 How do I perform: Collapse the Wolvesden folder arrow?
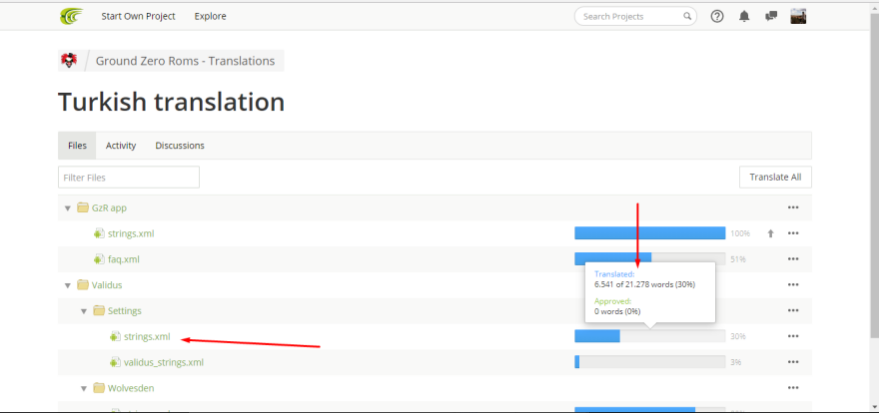click(x=84, y=389)
